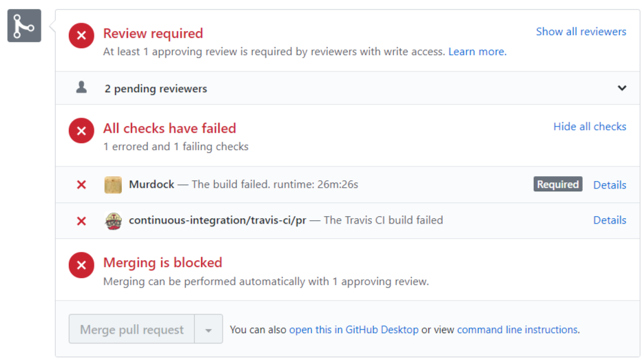Click the Required label on Murdock check
Viewport: 644px width, 362px height.
pyautogui.click(x=557, y=184)
